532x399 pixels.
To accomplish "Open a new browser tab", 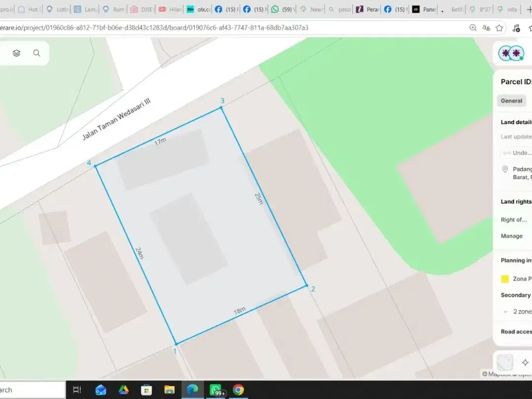I will [x=529, y=9].
